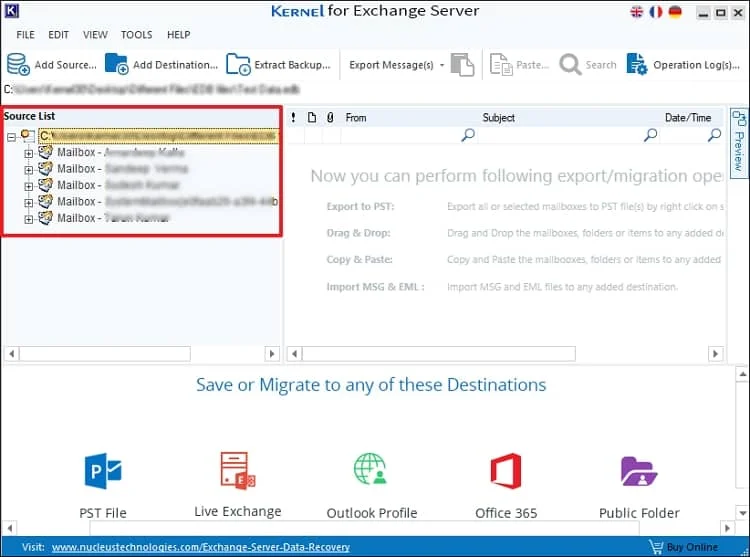
Task: Click the Add Destination... button label
Action: [175, 65]
